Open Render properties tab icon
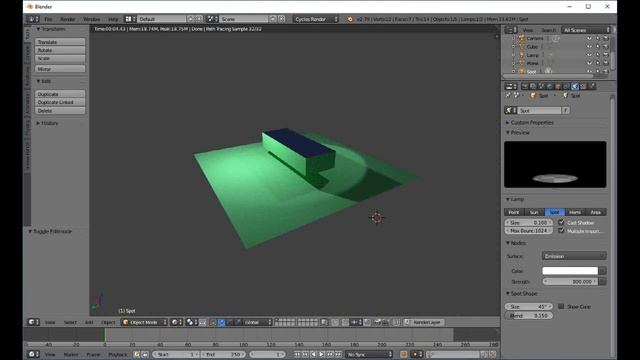 [x=525, y=87]
